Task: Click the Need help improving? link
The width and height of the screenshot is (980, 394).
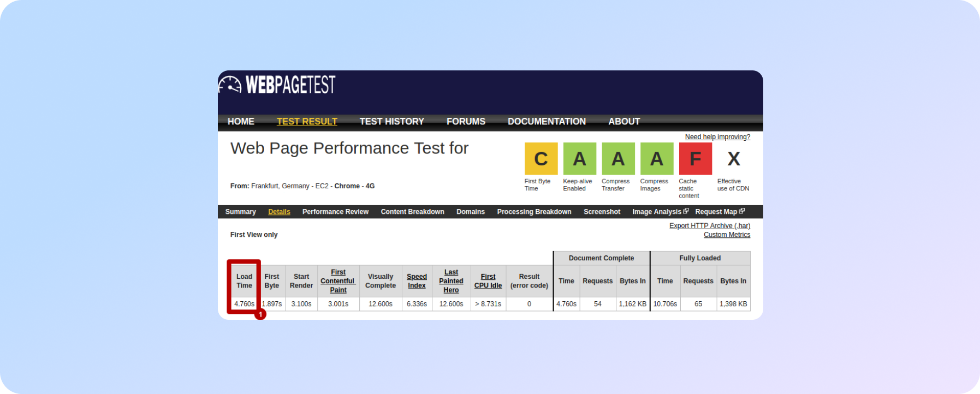Action: pyautogui.click(x=717, y=137)
